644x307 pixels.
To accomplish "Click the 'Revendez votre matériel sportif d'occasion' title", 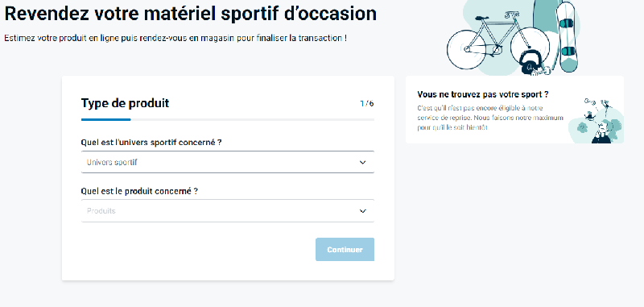I will [x=190, y=14].
